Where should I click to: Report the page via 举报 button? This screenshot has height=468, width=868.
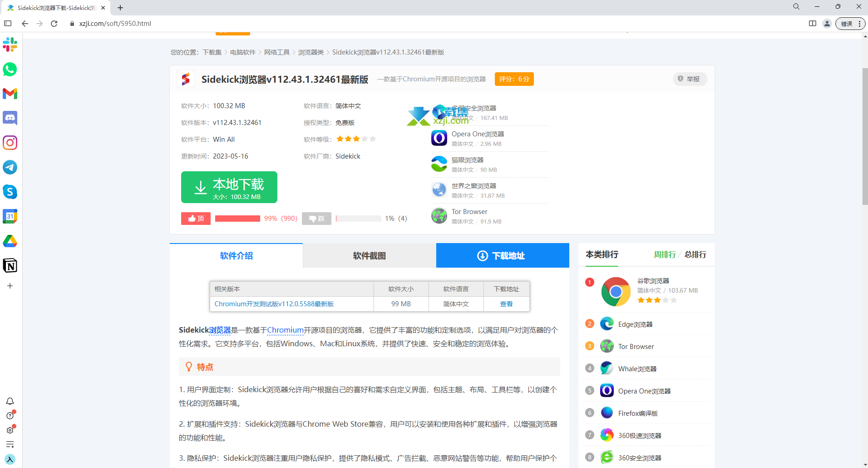690,79
